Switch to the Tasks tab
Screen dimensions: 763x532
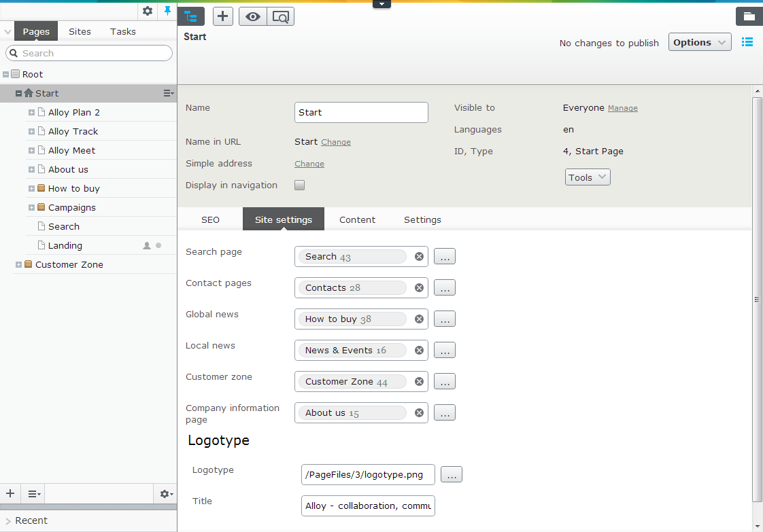click(x=122, y=31)
